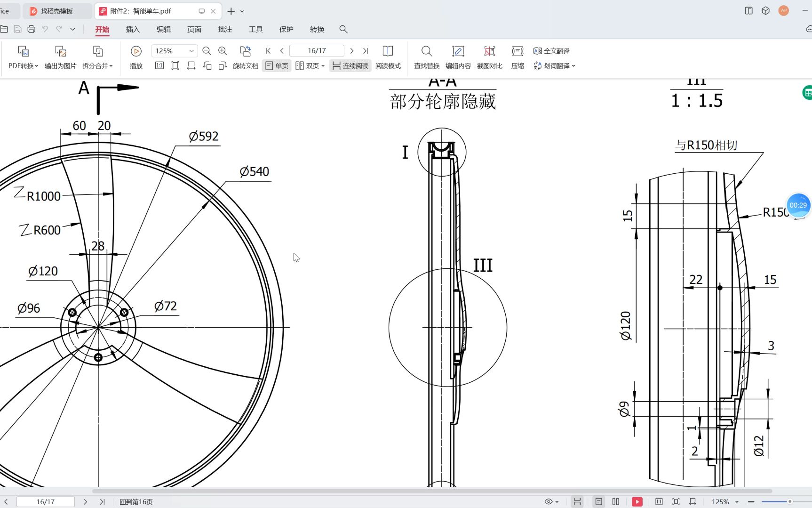Select 全文翻译 full text translation
This screenshot has height=508, width=812.
click(551, 51)
